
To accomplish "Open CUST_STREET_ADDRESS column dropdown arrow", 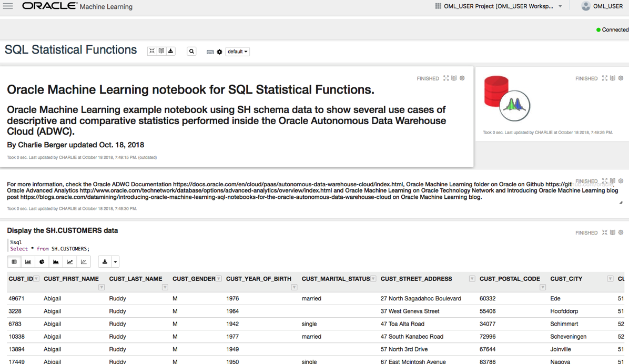I will point(472,278).
